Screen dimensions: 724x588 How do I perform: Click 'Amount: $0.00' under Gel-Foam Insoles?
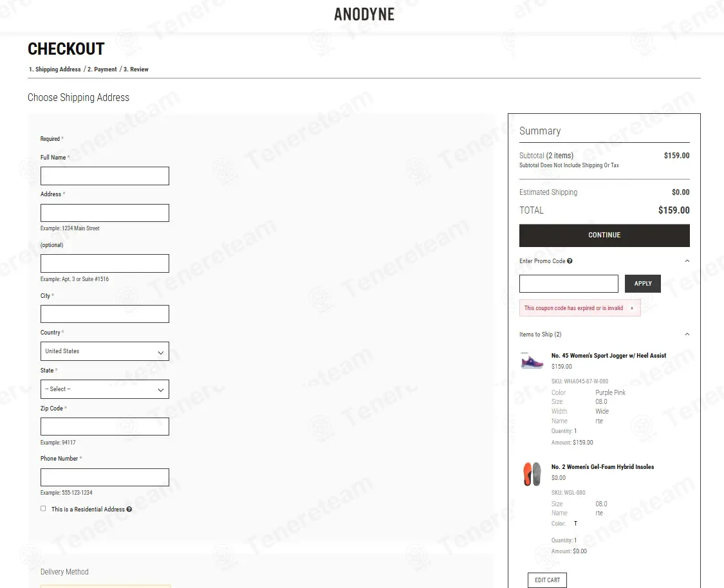[x=569, y=551]
